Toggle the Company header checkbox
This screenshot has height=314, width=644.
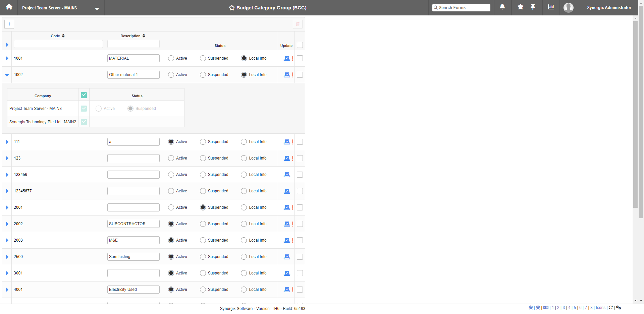[x=84, y=96]
